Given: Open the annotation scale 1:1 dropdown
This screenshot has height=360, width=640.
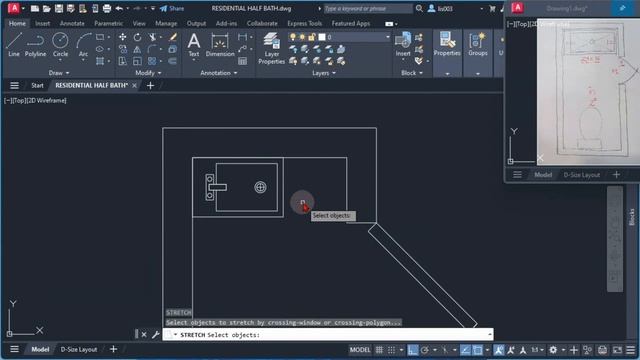Looking at the screenshot, I should (537, 350).
